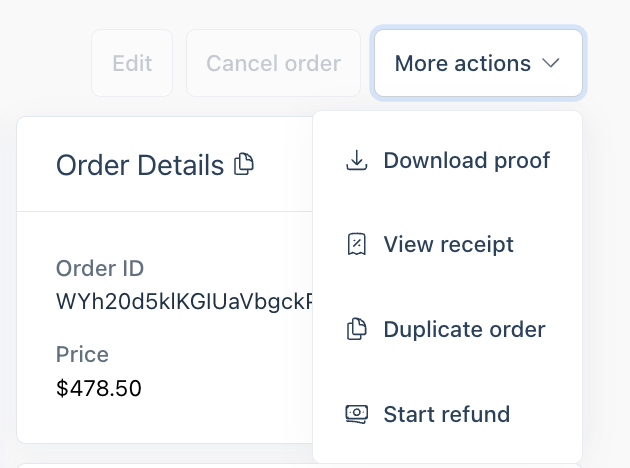630x468 pixels.
Task: Choose View receipt menu entry
Action: (448, 244)
